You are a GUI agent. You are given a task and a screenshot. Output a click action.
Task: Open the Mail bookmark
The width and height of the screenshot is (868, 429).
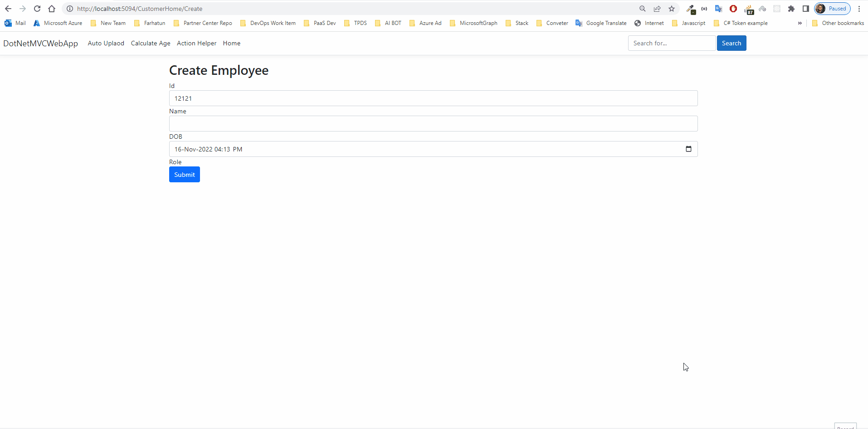click(15, 23)
